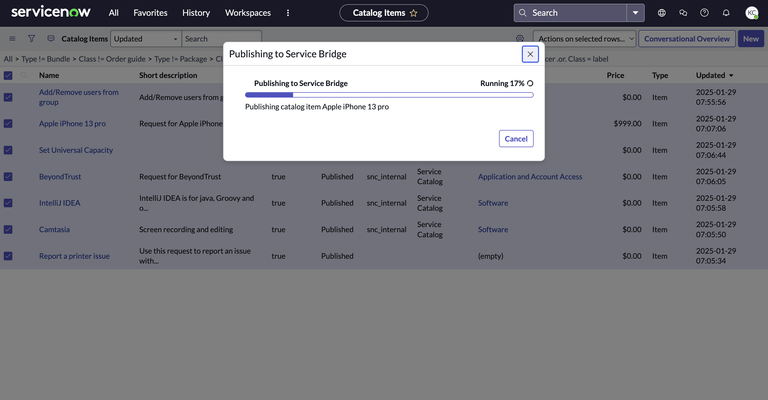Image resolution: width=768 pixels, height=400 pixels.
Task: Sort by Short description column header
Action: point(168,75)
